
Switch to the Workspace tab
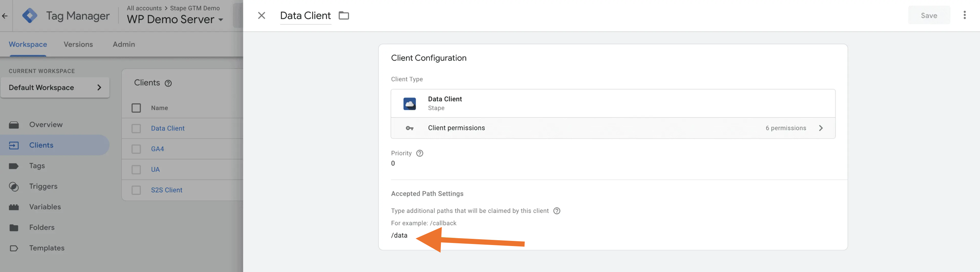click(28, 44)
